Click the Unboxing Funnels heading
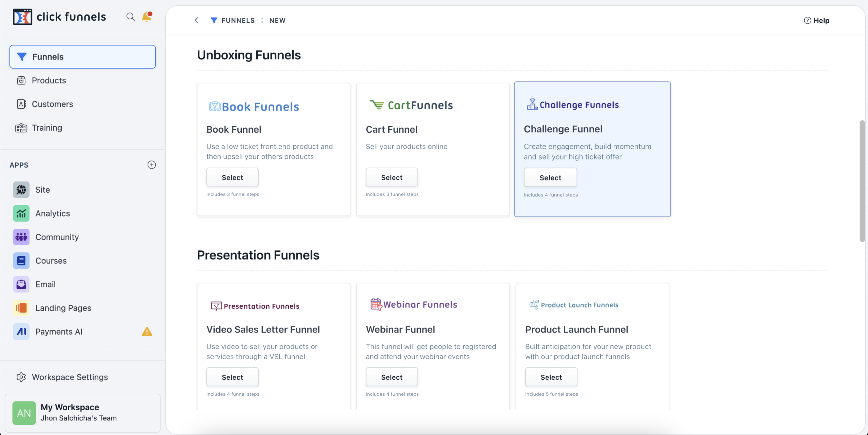 [x=249, y=55]
